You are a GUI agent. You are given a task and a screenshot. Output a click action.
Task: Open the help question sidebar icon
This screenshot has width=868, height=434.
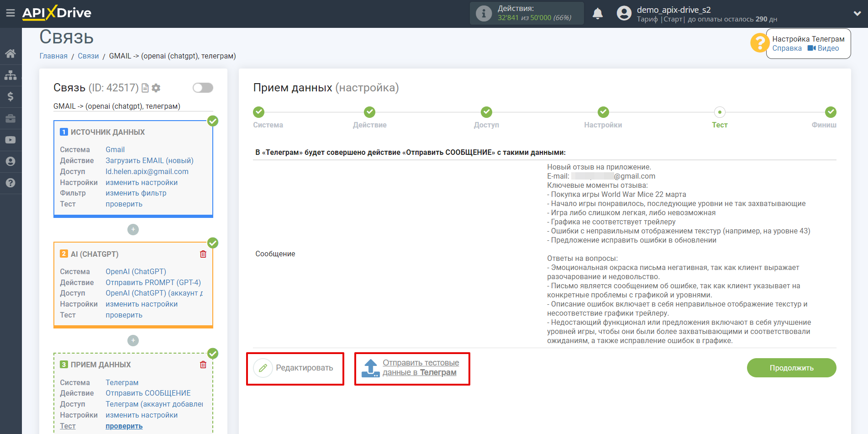pyautogui.click(x=11, y=183)
